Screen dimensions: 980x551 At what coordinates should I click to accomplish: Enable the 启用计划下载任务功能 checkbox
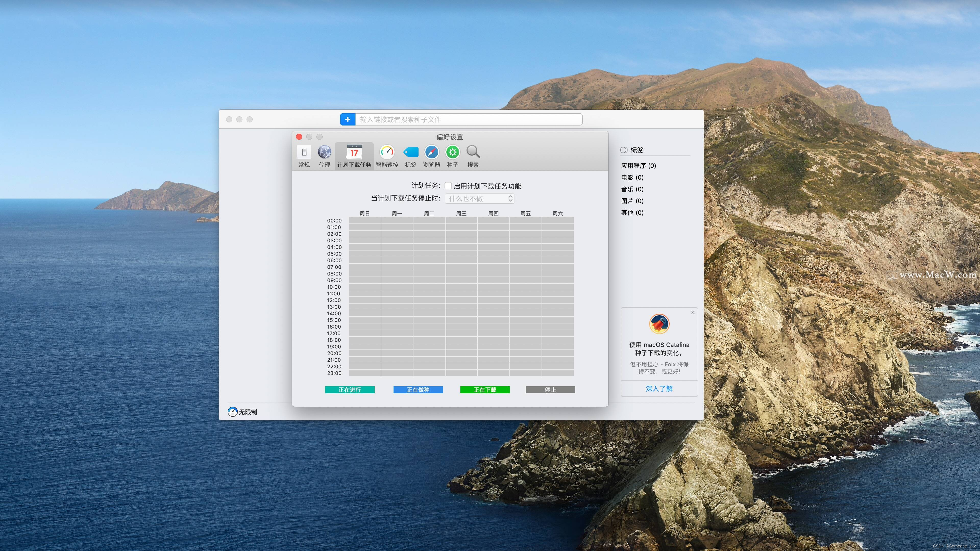pos(448,186)
